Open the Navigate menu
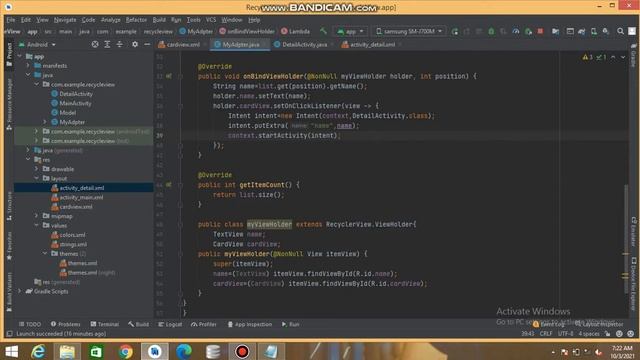This screenshot has width=640, height=360. pyautogui.click(x=65, y=20)
